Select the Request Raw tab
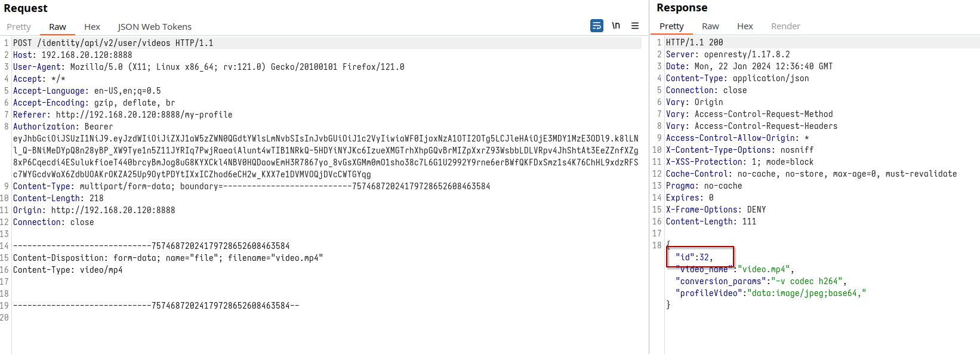The height and width of the screenshot is (354, 980). pyautogui.click(x=57, y=27)
